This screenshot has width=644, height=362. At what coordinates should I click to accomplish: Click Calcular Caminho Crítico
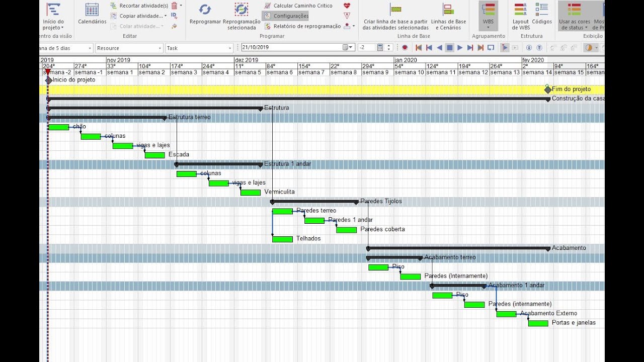click(298, 6)
